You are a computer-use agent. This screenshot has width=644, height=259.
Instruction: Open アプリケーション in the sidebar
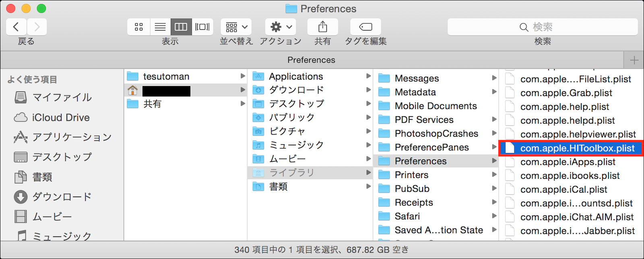[72, 137]
